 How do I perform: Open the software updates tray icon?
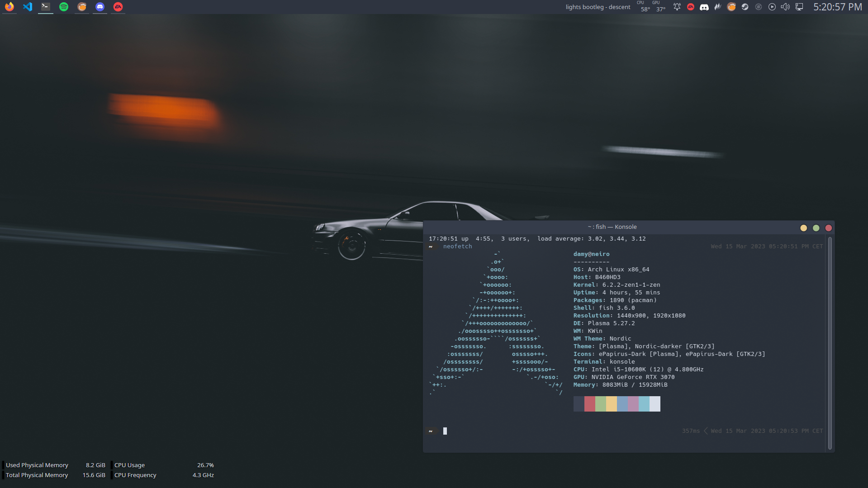(759, 7)
